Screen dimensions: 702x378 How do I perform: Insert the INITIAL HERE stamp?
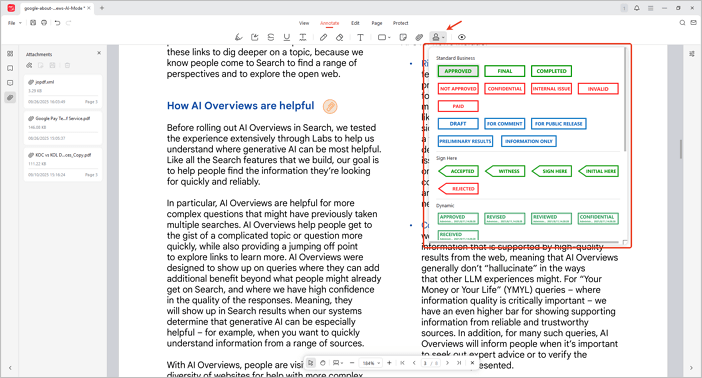click(x=598, y=171)
